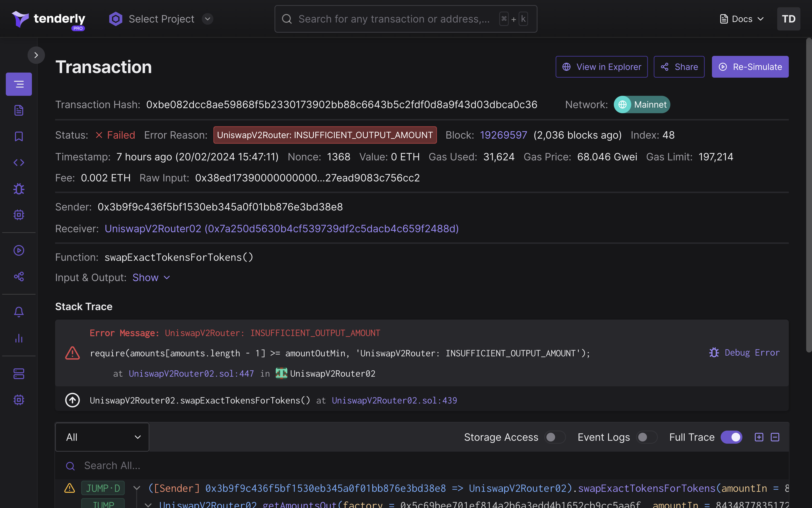Click the UniswapV2Router02 contract identicon
The width and height of the screenshot is (812, 508).
pos(282,373)
